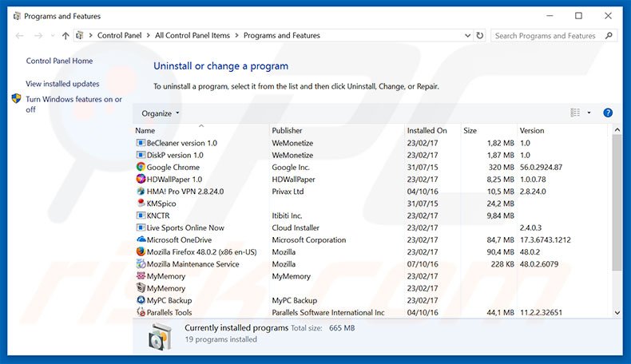The width and height of the screenshot is (631, 364).
Task: Open the Organize dropdown menu
Action: pyautogui.click(x=161, y=113)
